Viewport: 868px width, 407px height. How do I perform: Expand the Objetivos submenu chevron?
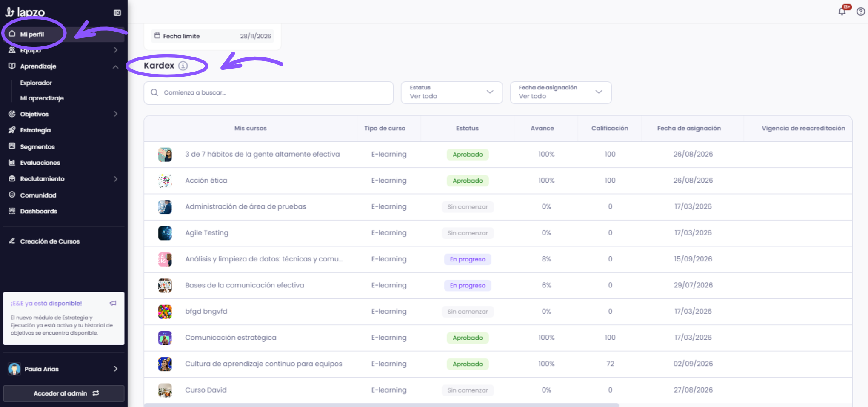click(116, 114)
